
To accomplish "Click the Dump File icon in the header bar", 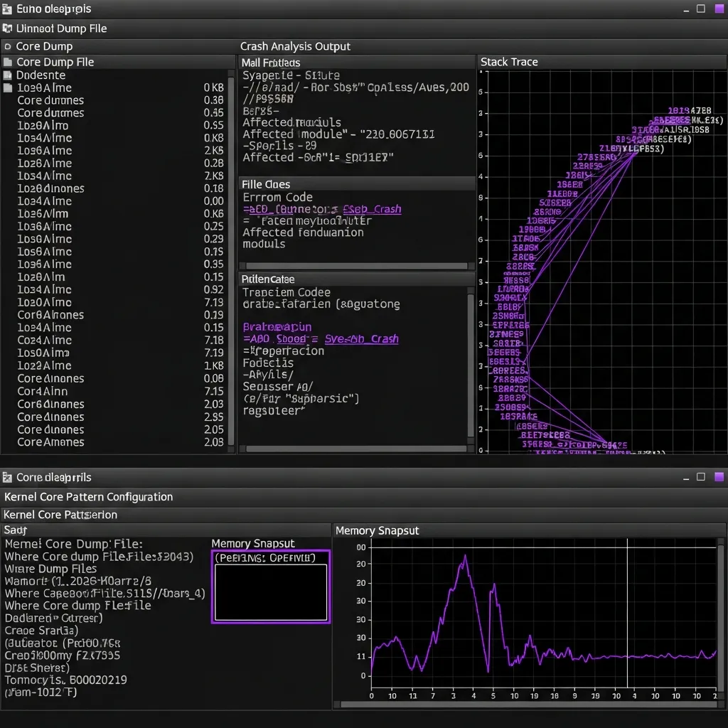I will 9,28.
